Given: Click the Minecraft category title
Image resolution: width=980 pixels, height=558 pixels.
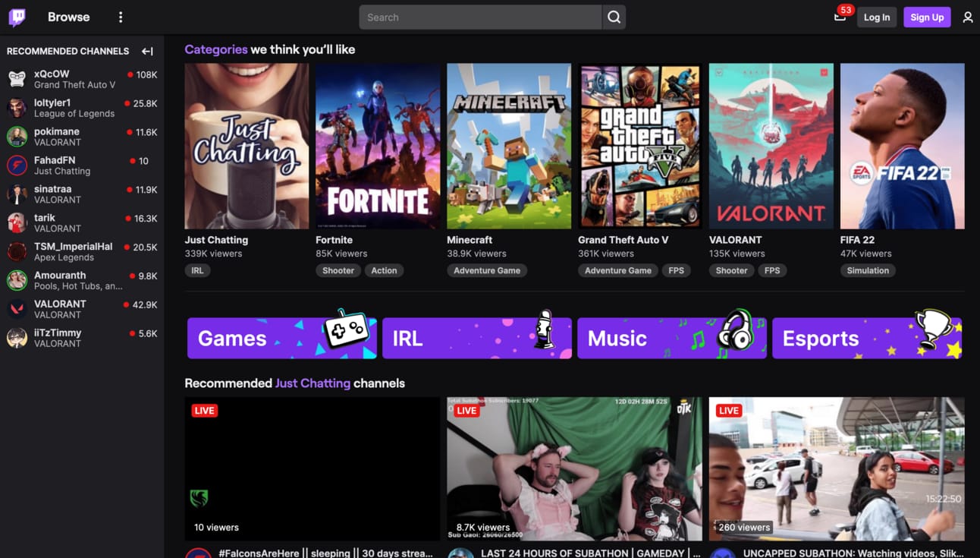Looking at the screenshot, I should pos(470,240).
